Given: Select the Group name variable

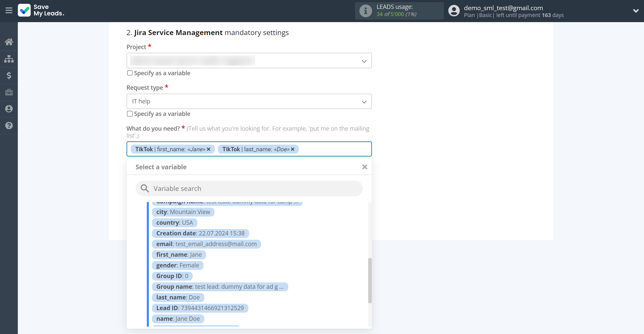Looking at the screenshot, I should (x=220, y=287).
